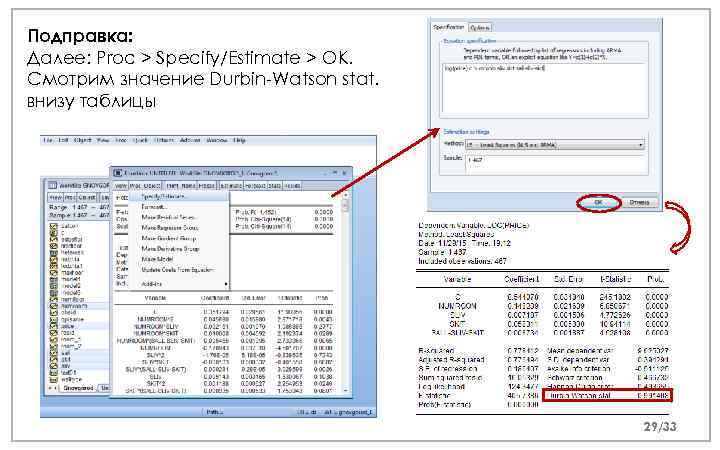Select Make Derivative Group from Proc menu

pos(170,249)
